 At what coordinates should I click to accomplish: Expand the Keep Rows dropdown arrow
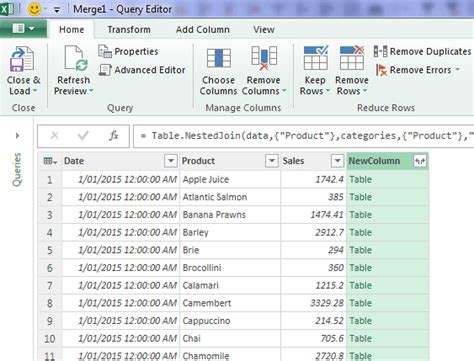coord(327,91)
